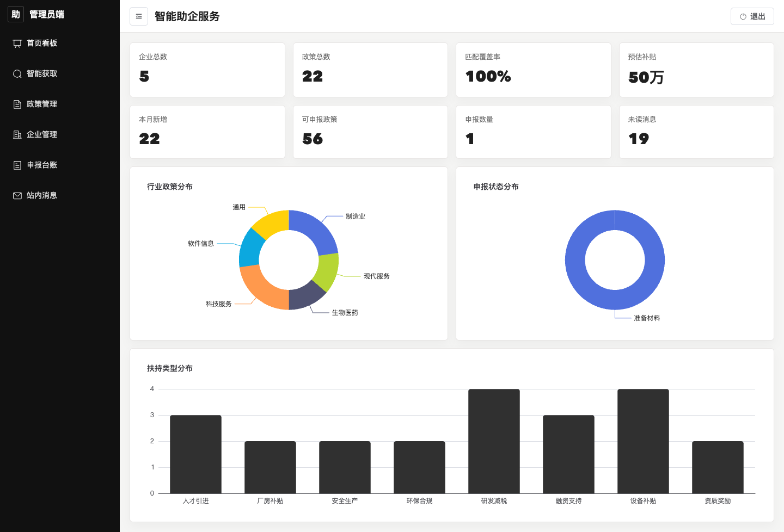This screenshot has width=784, height=532.
Task: Click the 企业管理 building icon
Action: (17, 135)
